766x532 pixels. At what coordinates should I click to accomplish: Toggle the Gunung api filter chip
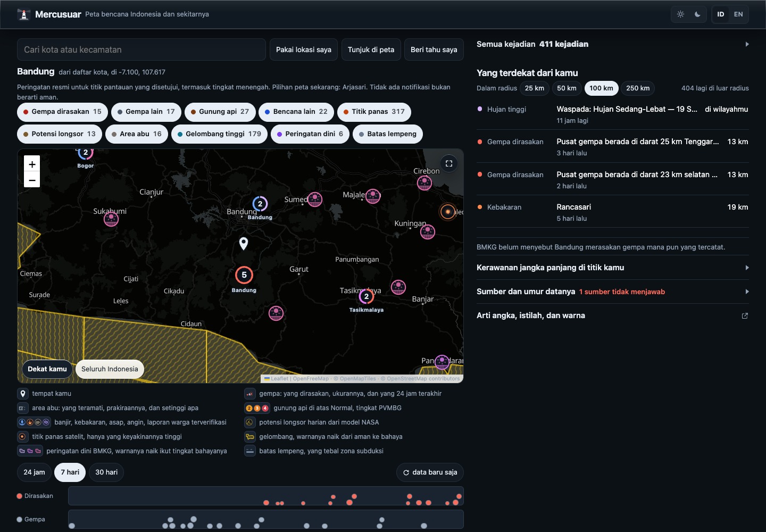coord(220,112)
